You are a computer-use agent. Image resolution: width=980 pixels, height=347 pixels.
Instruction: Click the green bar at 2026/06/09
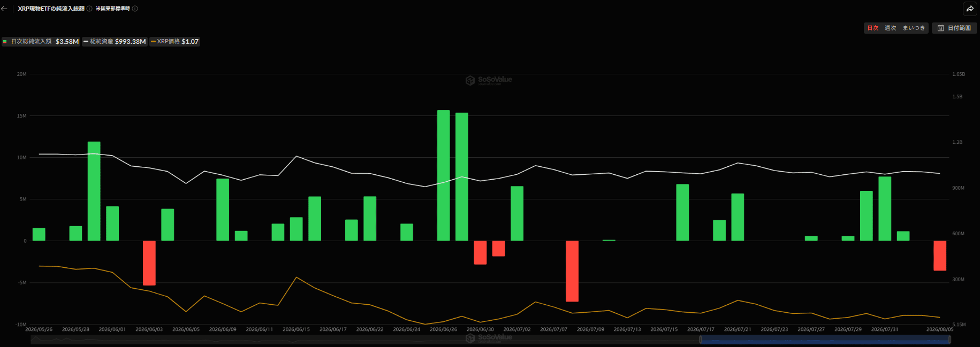(x=223, y=210)
